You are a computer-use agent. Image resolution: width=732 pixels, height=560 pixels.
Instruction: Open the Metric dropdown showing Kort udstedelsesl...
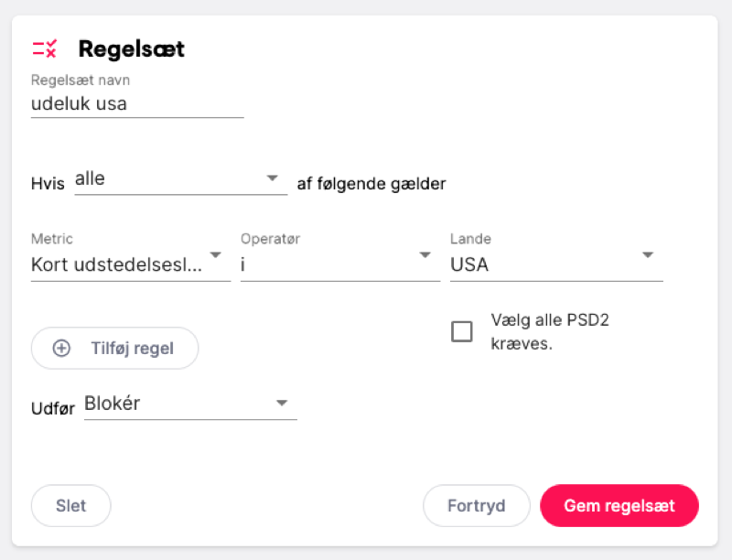coord(128,263)
